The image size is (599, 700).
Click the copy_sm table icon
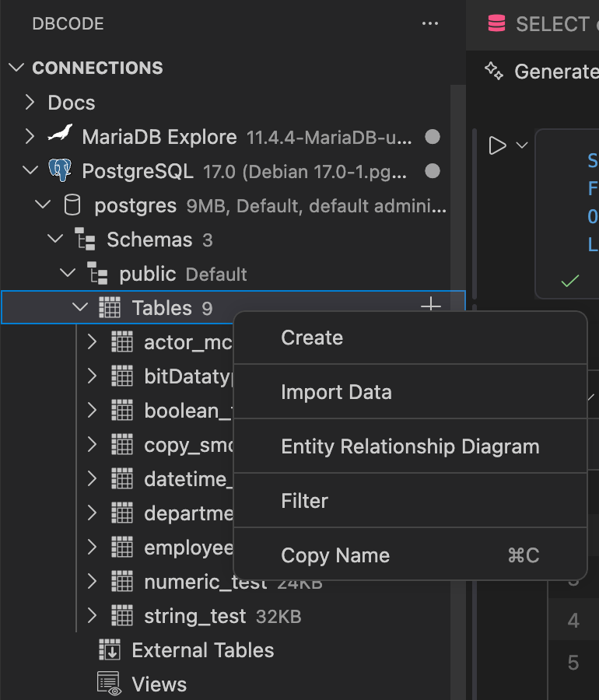[x=122, y=444]
